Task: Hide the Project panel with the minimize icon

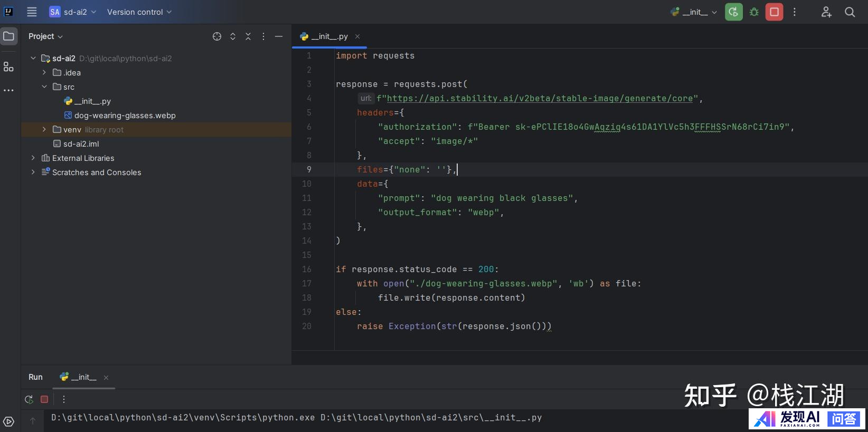Action: click(279, 36)
